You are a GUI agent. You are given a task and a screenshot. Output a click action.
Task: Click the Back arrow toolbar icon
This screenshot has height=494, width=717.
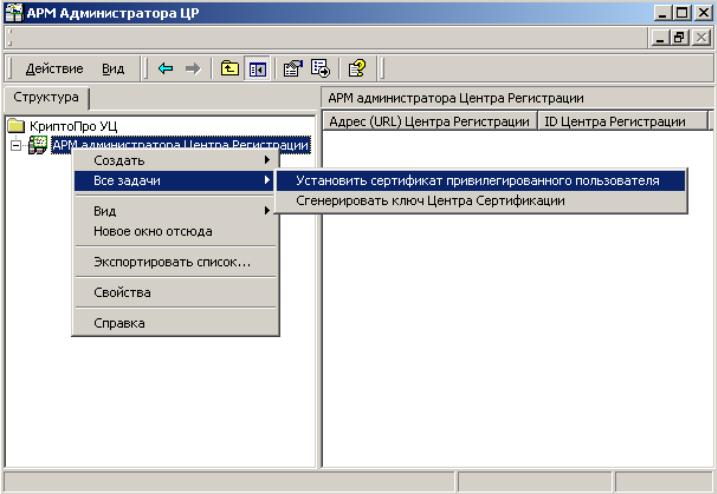coord(166,69)
